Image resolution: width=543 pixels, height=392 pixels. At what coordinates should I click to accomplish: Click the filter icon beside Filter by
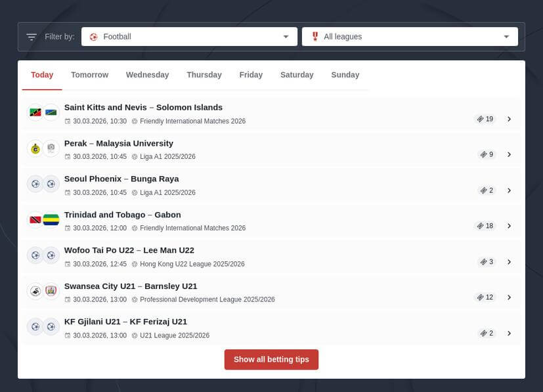click(31, 37)
